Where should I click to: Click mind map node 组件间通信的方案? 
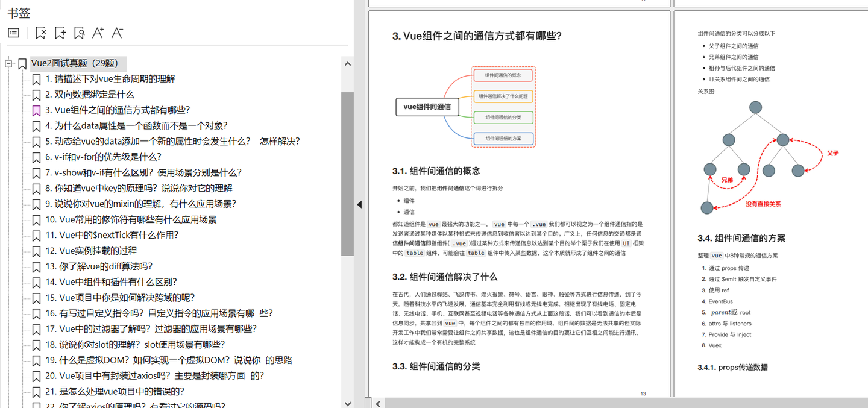[503, 138]
